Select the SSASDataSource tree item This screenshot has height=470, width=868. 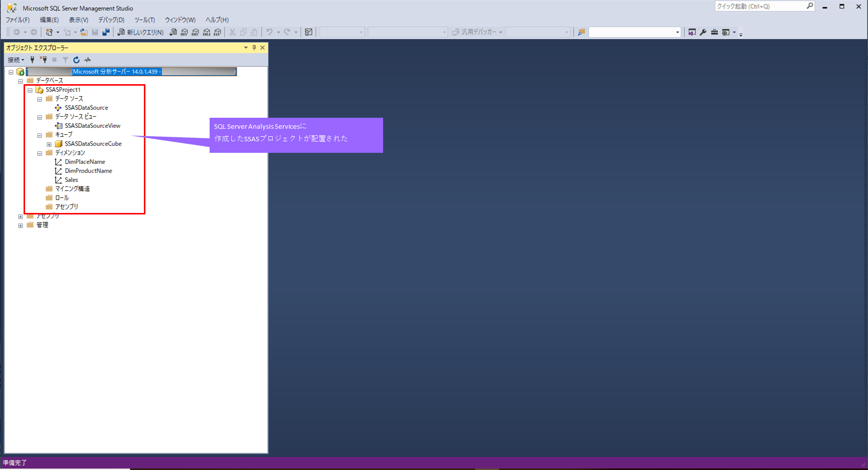pyautogui.click(x=86, y=108)
